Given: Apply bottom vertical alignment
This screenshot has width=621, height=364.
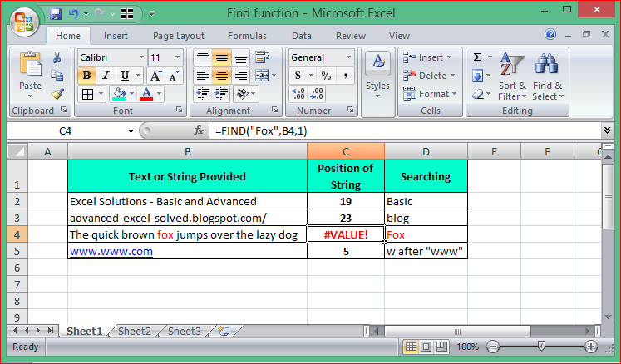Looking at the screenshot, I should [x=240, y=57].
